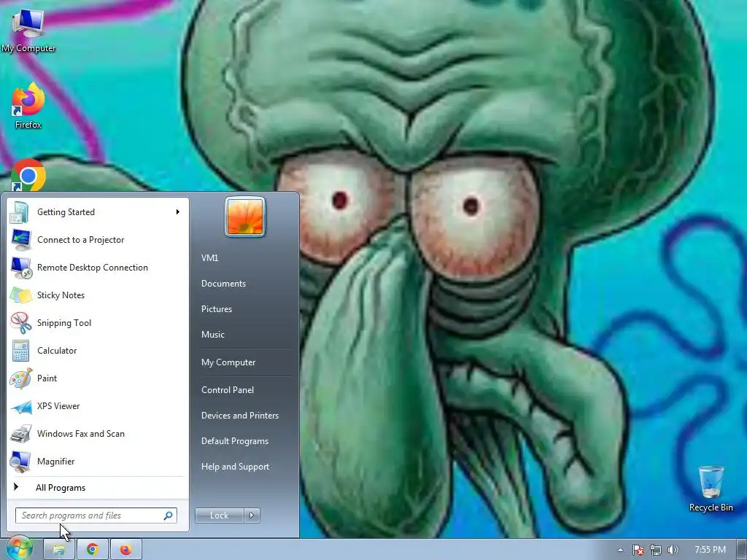Open My Computer from Start menu right pane
The width and height of the screenshot is (747, 560).
pyautogui.click(x=228, y=362)
